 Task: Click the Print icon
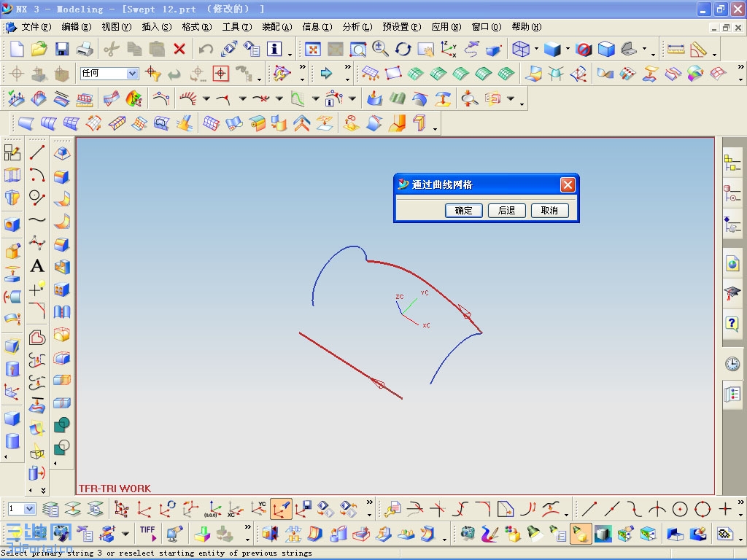point(85,49)
